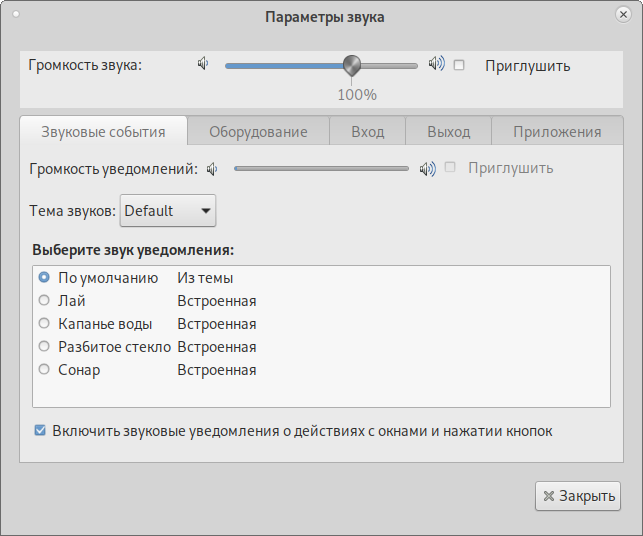Disable window and button sound notifications checkbox

(x=40, y=431)
